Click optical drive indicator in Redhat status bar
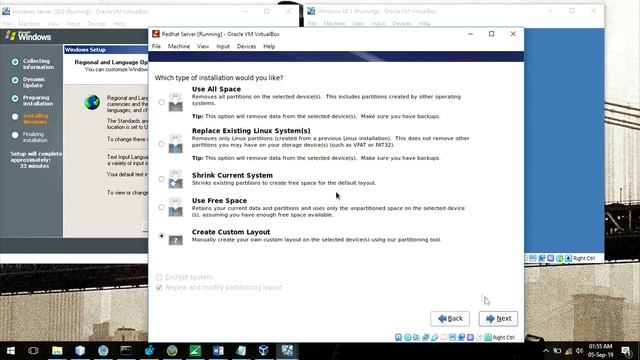640x360 pixels. point(407,337)
